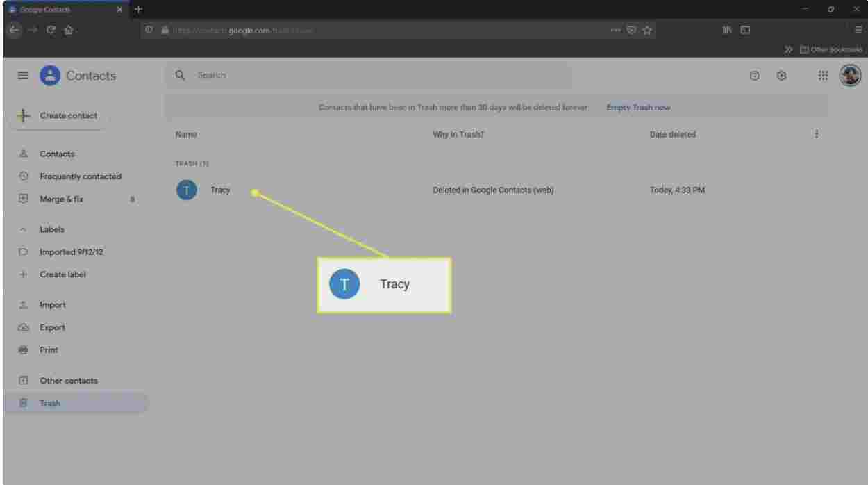This screenshot has width=868, height=485.
Task: Click the label tag icon for Imported 9/12/12
Action: [23, 252]
